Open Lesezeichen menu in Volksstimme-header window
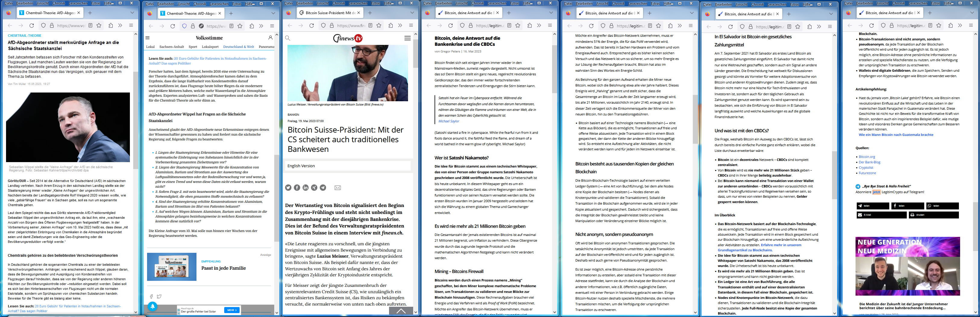This screenshot has width=980, height=317. pos(219,4)
